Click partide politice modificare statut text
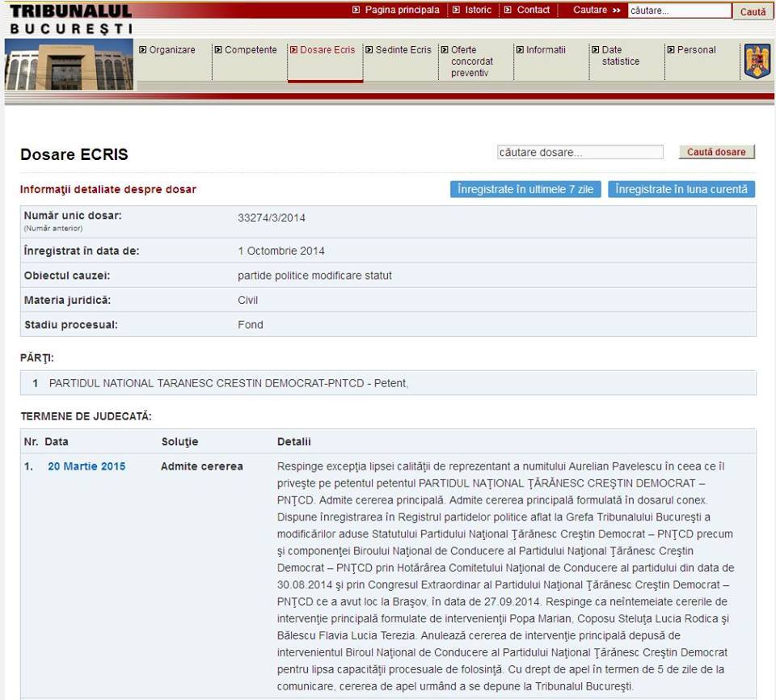776x700 pixels. coord(314,276)
